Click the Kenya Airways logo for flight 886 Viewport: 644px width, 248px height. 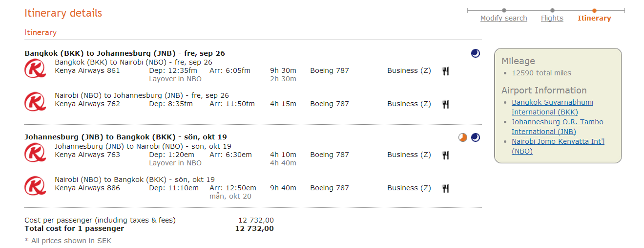(35, 186)
